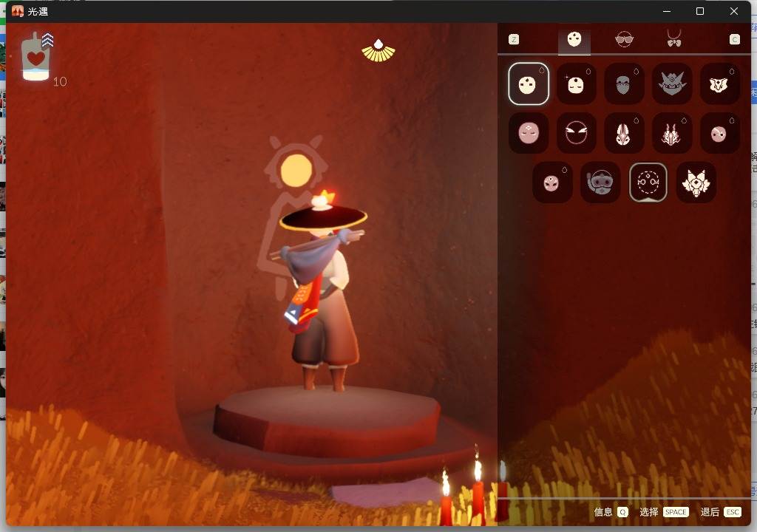The height and width of the screenshot is (532, 757).
Task: Open the necklace bow tie tab
Action: point(674,38)
